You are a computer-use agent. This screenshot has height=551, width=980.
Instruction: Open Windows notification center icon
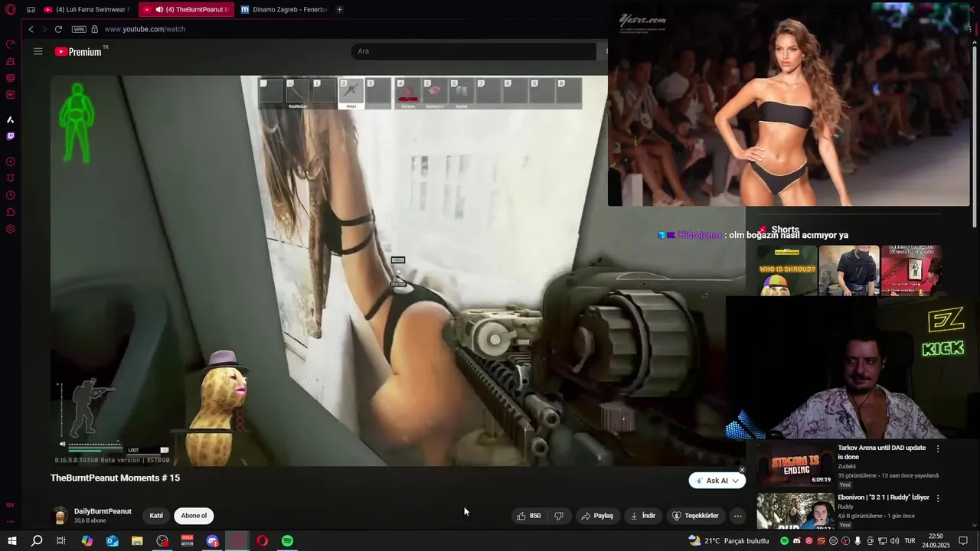pyautogui.click(x=963, y=541)
